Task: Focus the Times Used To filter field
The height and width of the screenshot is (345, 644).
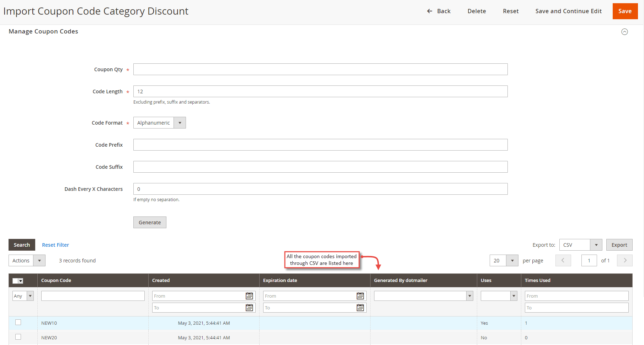Action: [576, 308]
